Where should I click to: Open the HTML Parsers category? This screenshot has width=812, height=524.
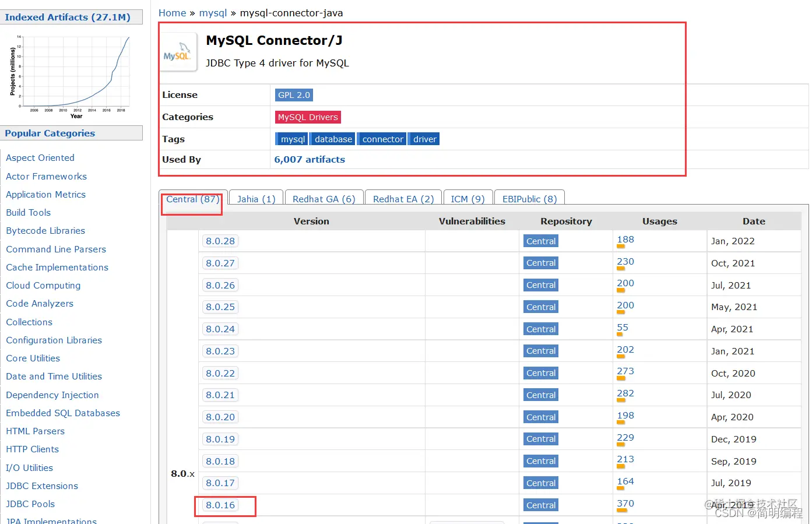click(35, 431)
